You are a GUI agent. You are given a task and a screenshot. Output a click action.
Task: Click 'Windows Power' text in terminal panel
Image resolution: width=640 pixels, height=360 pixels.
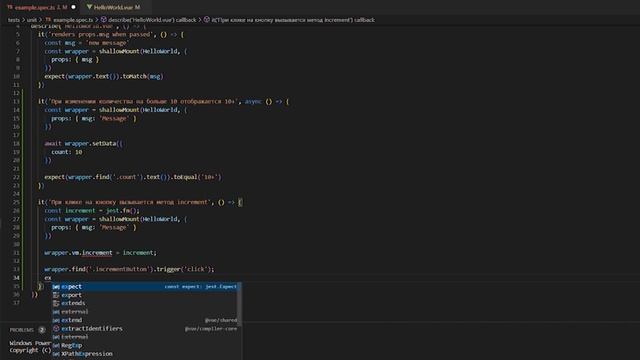click(x=30, y=343)
